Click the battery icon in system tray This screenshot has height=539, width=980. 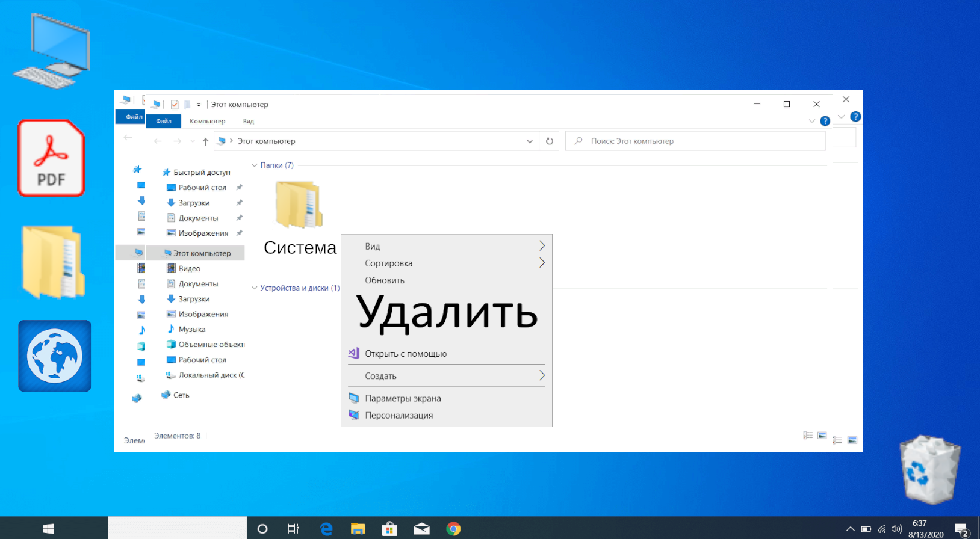tap(866, 529)
